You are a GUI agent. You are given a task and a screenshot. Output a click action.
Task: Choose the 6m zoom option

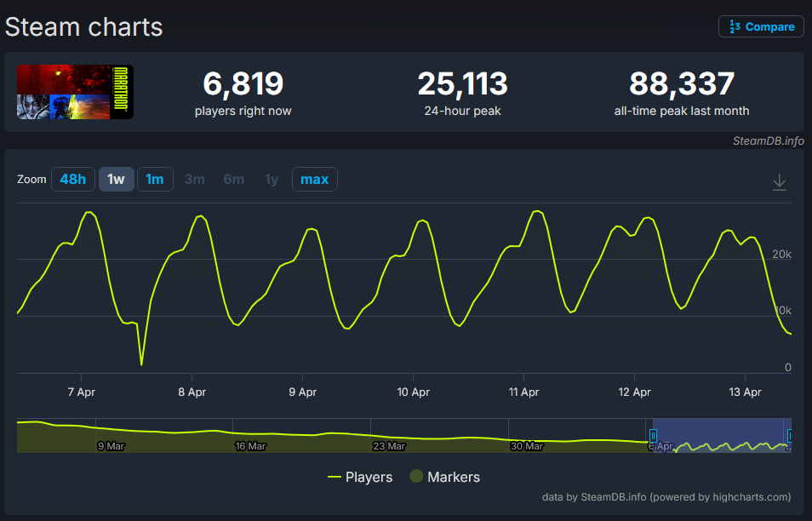[233, 179]
